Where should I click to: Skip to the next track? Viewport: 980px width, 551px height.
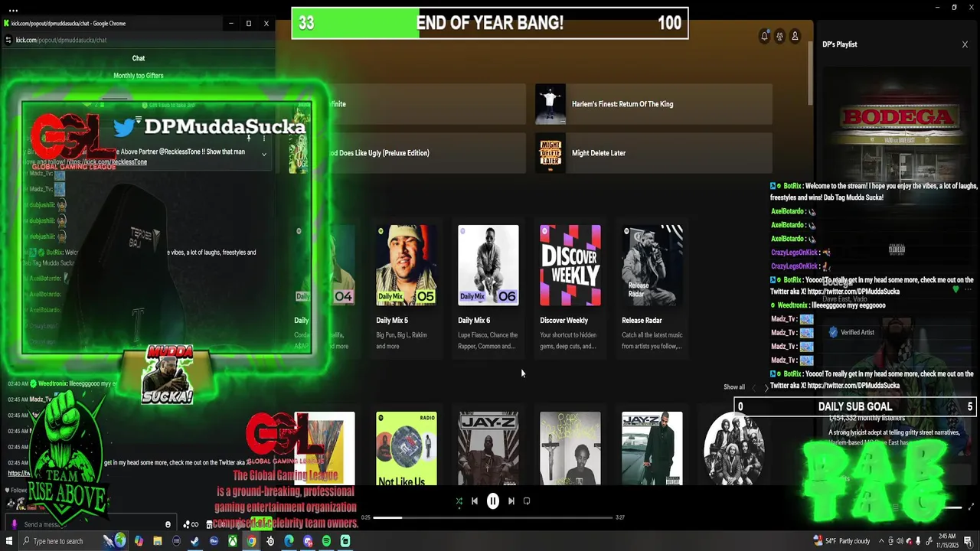coord(511,501)
